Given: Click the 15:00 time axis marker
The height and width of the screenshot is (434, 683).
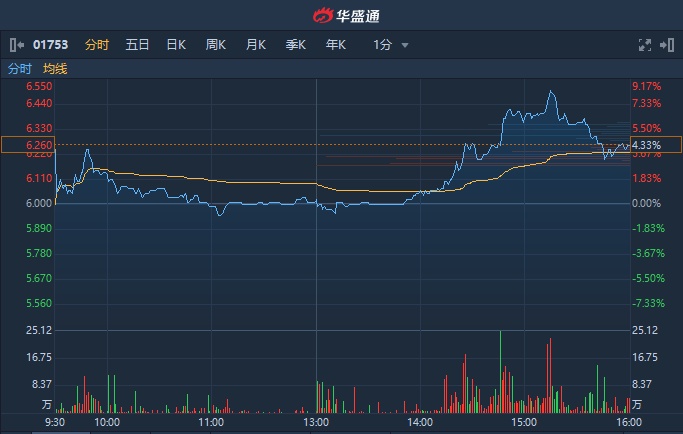Looking at the screenshot, I should (525, 423).
